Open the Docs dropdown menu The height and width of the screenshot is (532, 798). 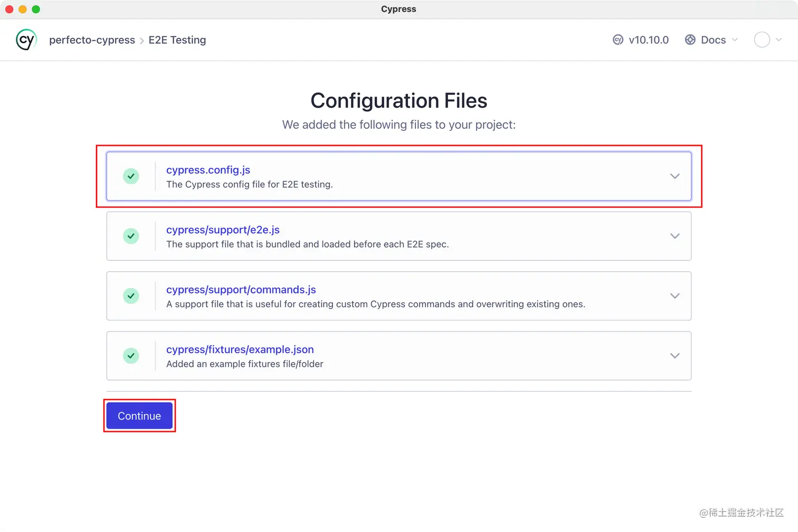click(x=713, y=40)
